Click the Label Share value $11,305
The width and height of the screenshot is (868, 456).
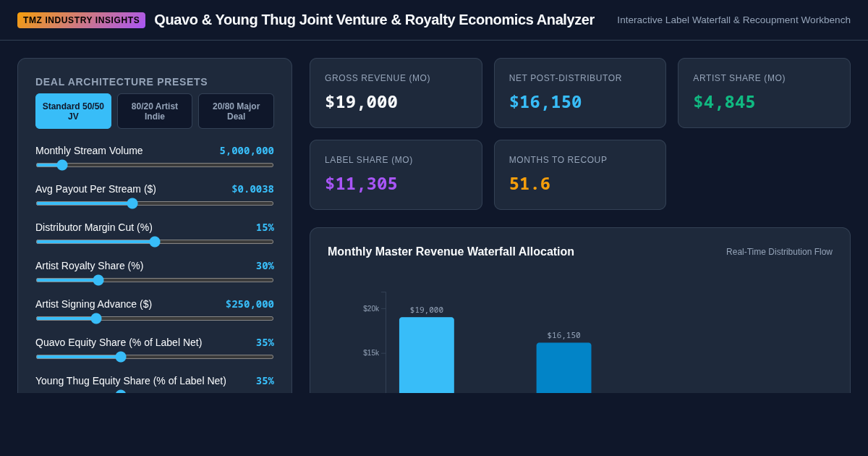click(x=361, y=184)
